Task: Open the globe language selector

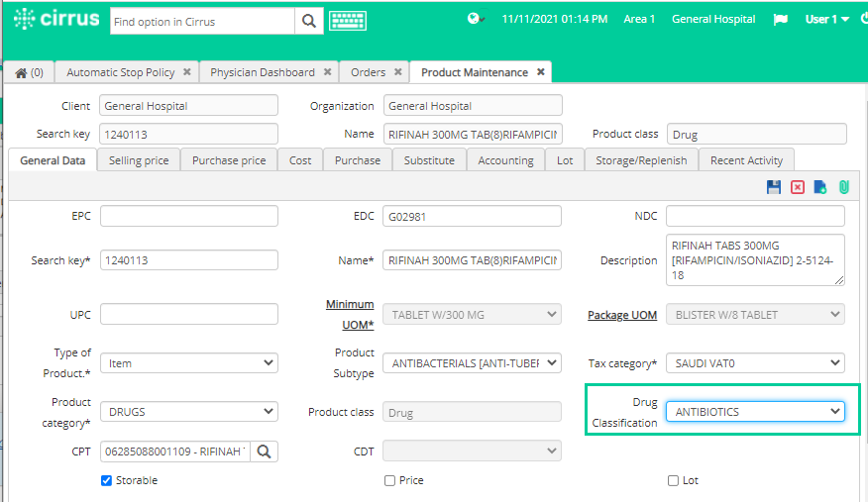Action: [x=476, y=19]
